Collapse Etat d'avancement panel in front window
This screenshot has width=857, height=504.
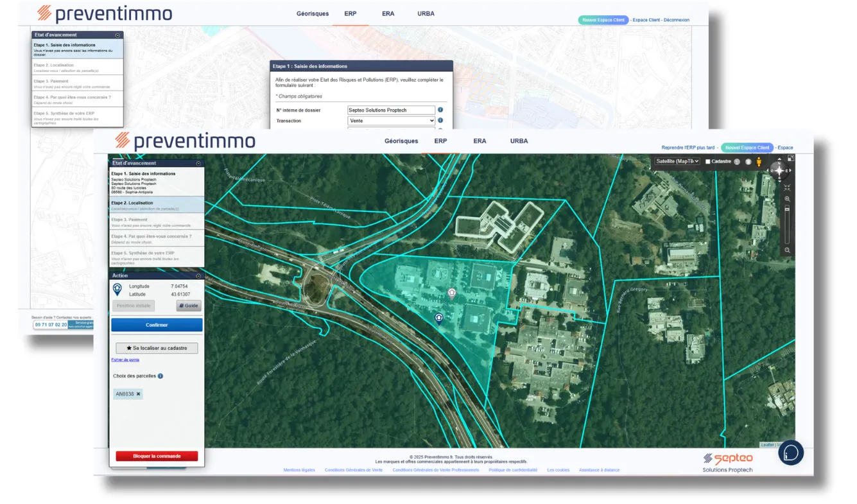[198, 163]
